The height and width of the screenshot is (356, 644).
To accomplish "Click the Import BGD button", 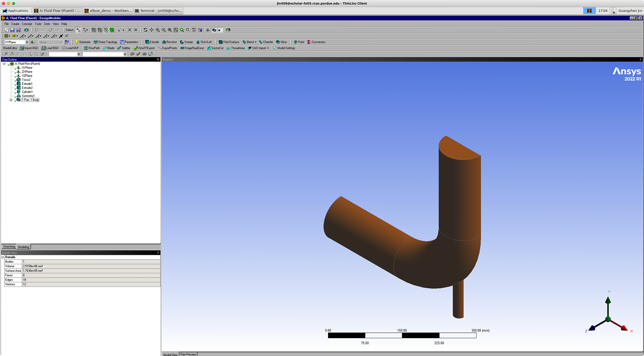I will [x=29, y=48].
